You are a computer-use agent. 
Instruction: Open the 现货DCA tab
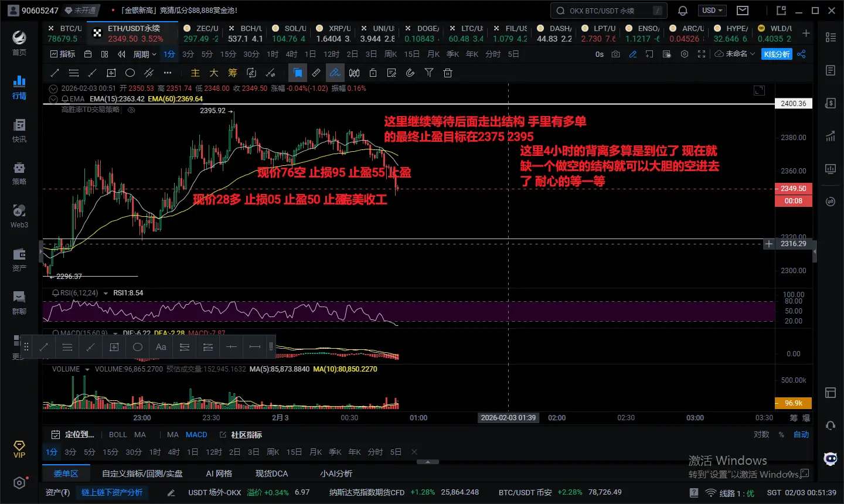(272, 474)
